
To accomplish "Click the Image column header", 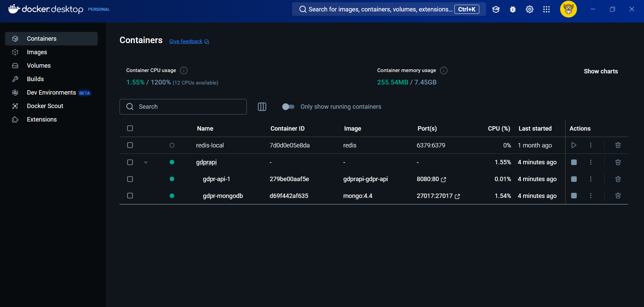I will click(352, 129).
